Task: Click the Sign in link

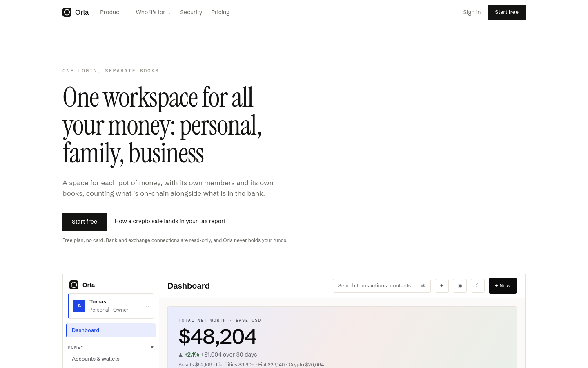Action: point(472,12)
